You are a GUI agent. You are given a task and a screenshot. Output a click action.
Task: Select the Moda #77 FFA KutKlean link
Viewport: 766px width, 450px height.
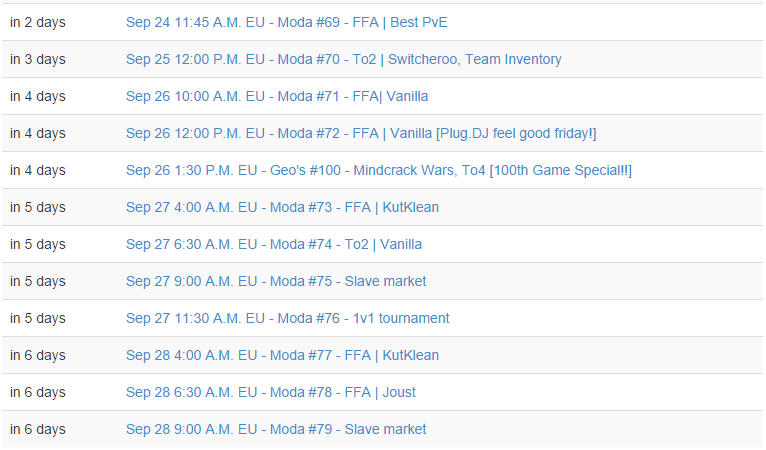tap(282, 355)
